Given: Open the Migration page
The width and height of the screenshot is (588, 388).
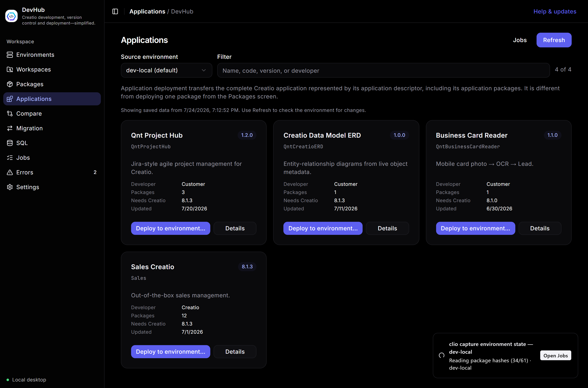Looking at the screenshot, I should click(x=52, y=128).
